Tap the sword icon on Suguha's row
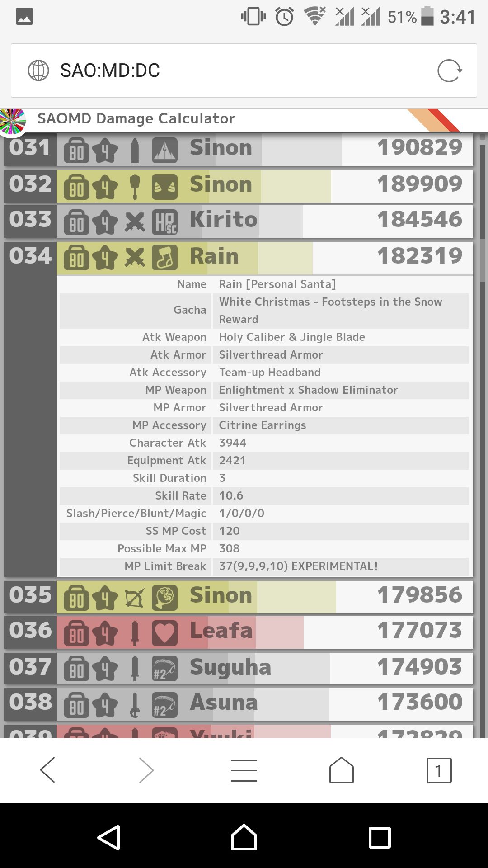488x868 pixels. point(135,669)
